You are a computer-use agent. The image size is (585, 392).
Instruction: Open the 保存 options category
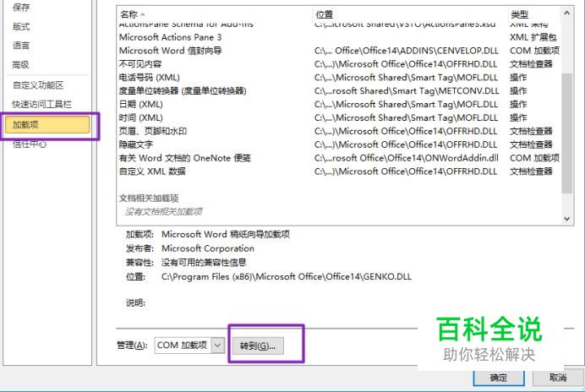tap(21, 7)
